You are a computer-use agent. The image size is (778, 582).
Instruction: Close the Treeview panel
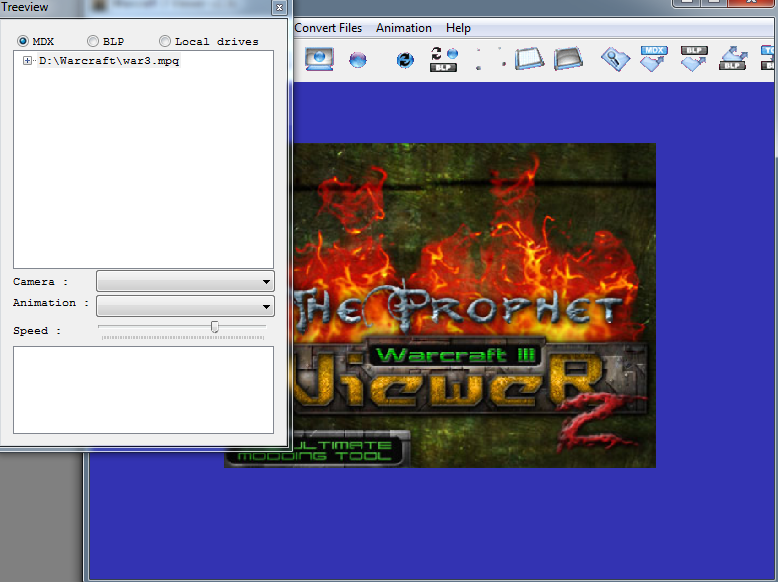(x=279, y=7)
